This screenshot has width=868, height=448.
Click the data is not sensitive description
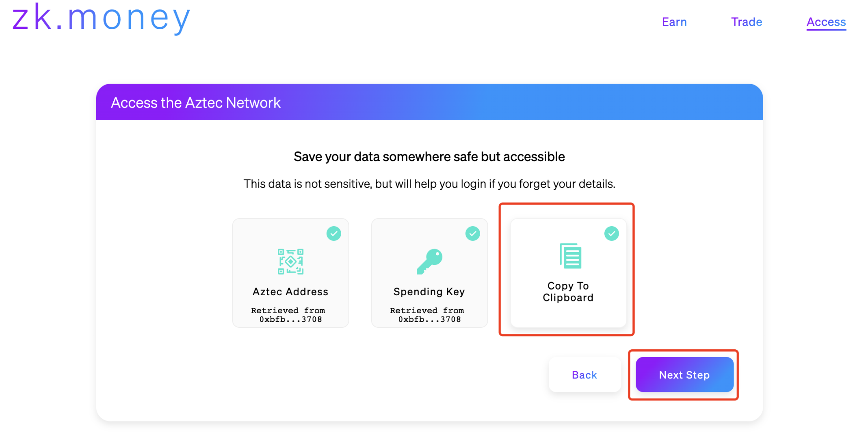pyautogui.click(x=429, y=184)
